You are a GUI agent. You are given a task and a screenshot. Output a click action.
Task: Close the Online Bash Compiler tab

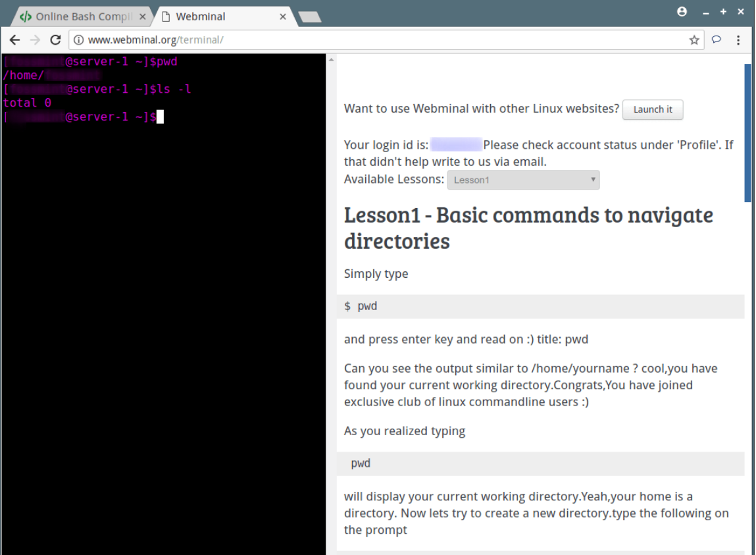(143, 16)
